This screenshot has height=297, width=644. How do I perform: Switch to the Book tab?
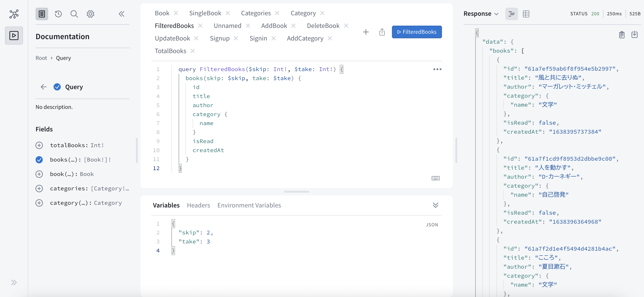[162, 13]
